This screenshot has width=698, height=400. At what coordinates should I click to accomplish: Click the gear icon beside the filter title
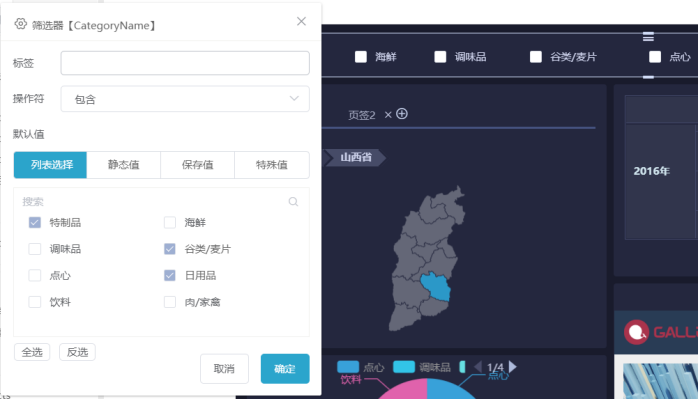pos(20,24)
